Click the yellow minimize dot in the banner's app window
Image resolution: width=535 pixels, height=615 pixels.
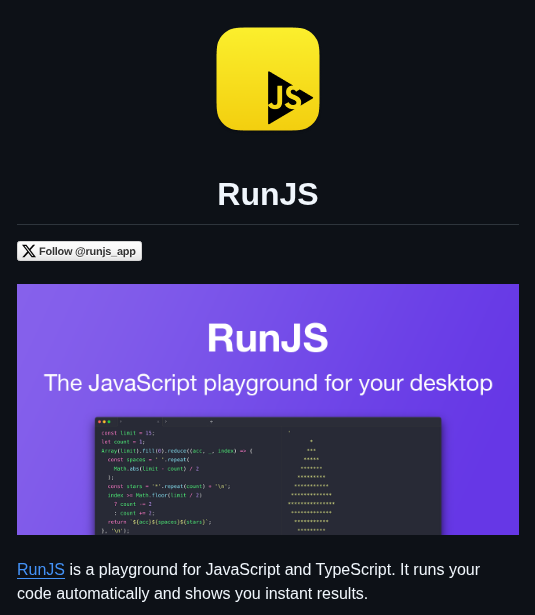coord(104,422)
